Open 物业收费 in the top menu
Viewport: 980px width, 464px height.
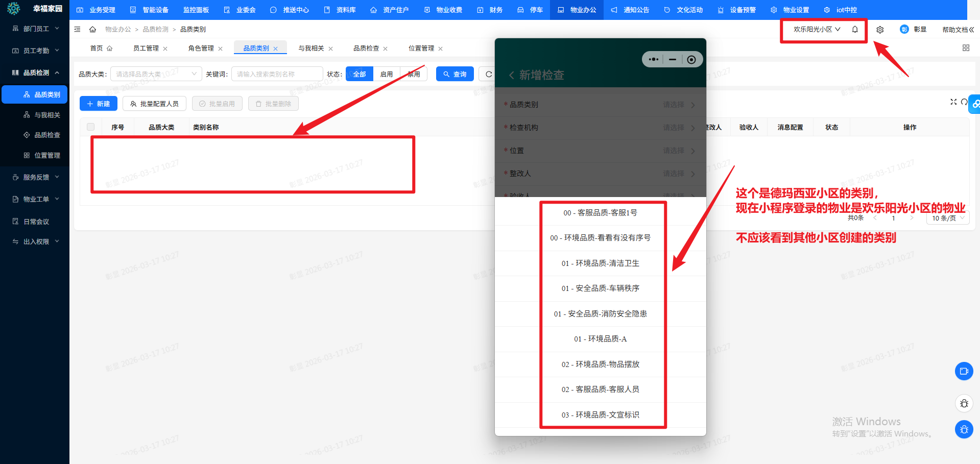pyautogui.click(x=443, y=10)
